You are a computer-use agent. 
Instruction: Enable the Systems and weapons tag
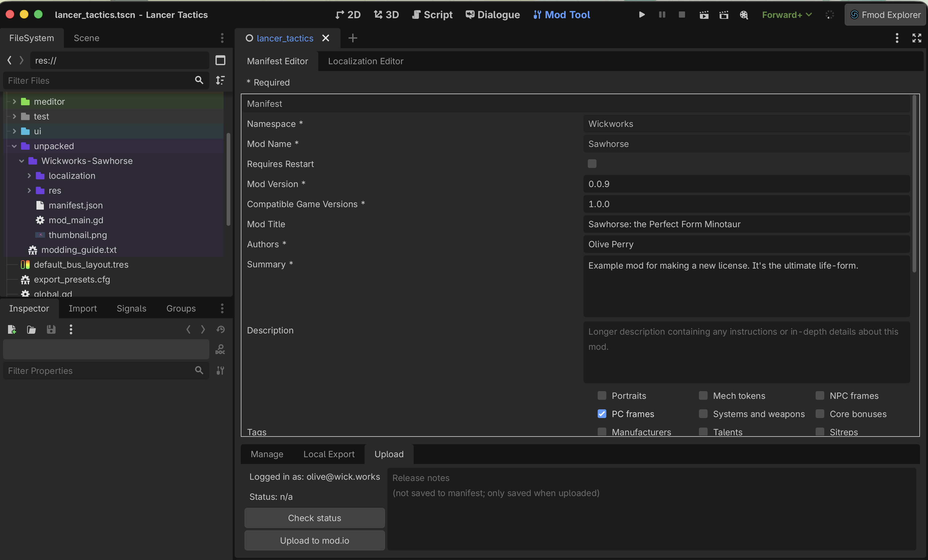pyautogui.click(x=703, y=413)
